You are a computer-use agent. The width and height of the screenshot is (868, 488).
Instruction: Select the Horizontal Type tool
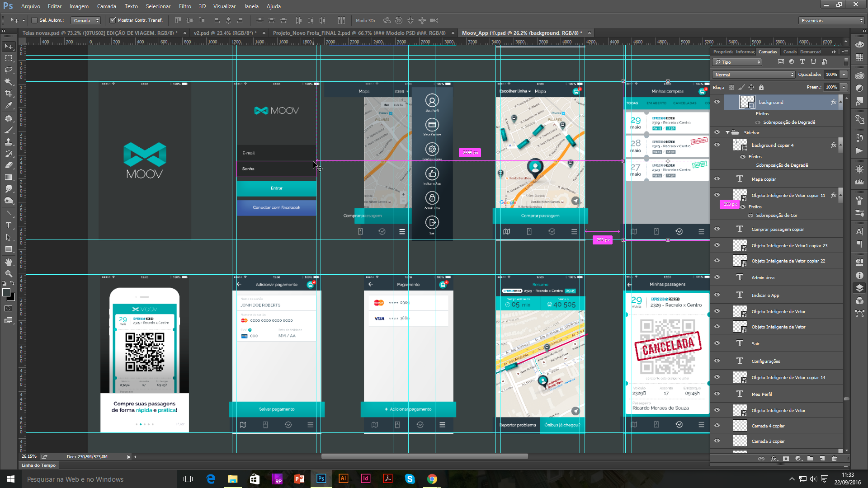[9, 225]
